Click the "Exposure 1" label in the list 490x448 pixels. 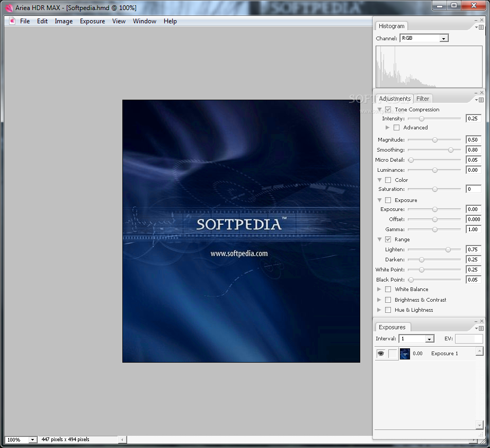coord(444,354)
